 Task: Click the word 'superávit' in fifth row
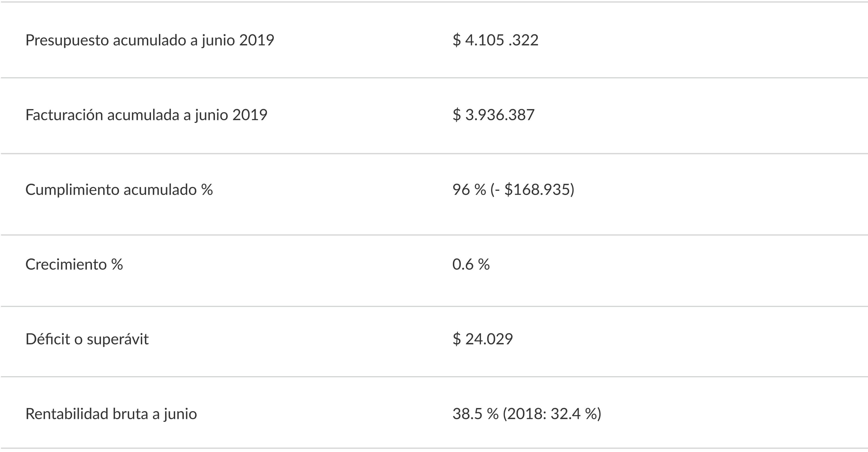117,339
